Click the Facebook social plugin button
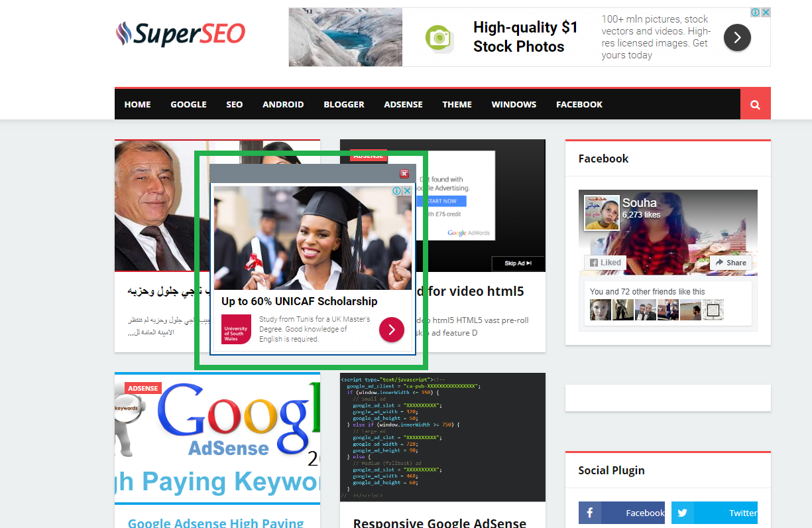Viewport: 812px width, 528px height. [x=622, y=513]
